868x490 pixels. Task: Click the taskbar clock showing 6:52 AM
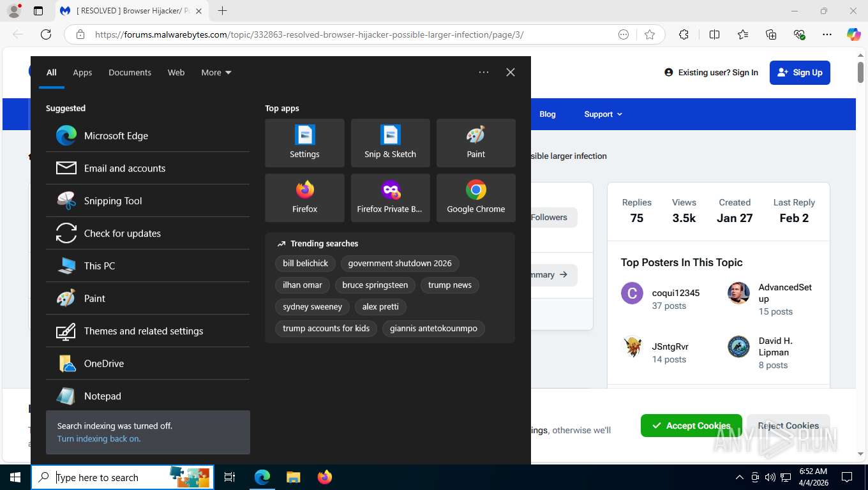tap(812, 477)
